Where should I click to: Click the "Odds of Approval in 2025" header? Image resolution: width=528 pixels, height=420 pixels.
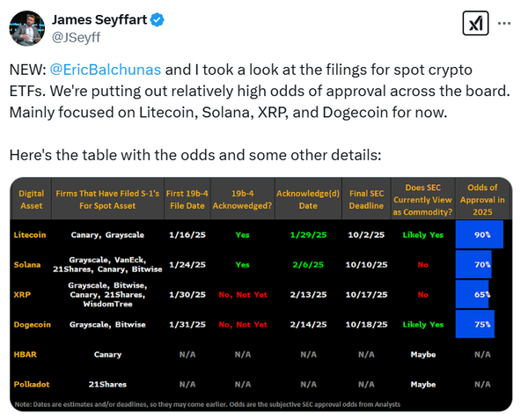tap(481, 198)
